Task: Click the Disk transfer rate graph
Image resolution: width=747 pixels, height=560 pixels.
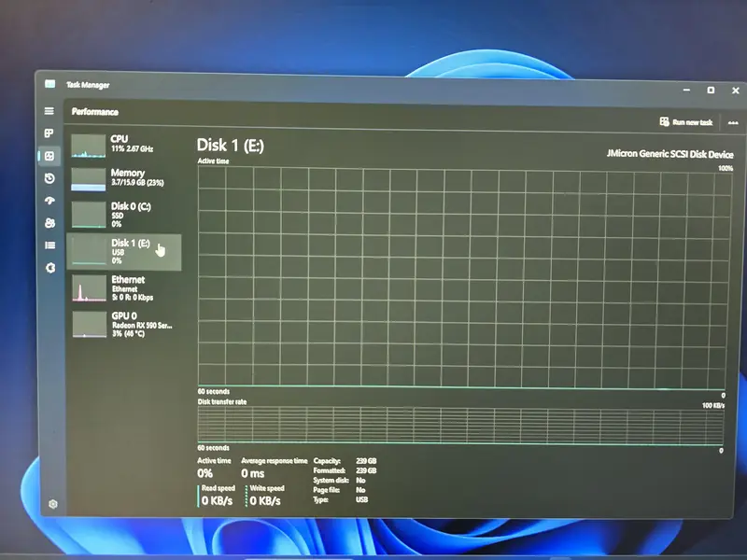Action: pyautogui.click(x=460, y=426)
